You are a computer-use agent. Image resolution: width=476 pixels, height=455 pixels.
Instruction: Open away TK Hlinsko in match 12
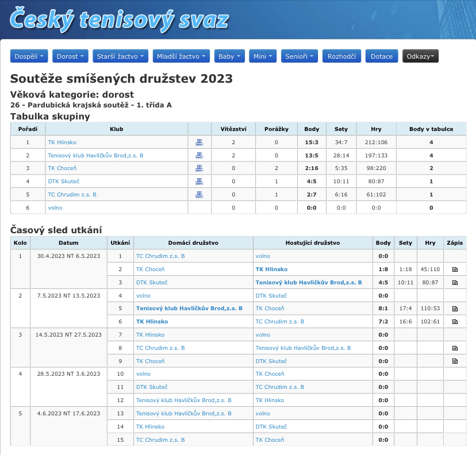click(270, 400)
